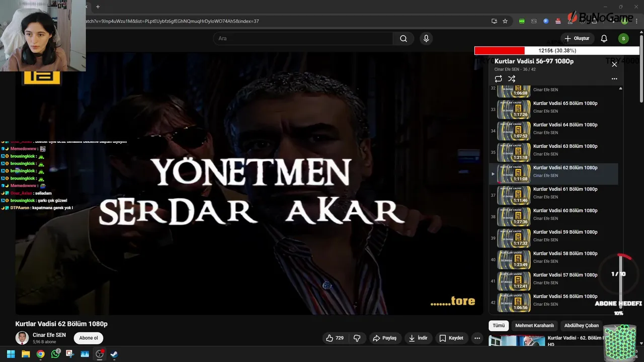Click the 1:27:36 thumbnail for episode 60
The width and height of the screenshot is (644, 362).
514,217
